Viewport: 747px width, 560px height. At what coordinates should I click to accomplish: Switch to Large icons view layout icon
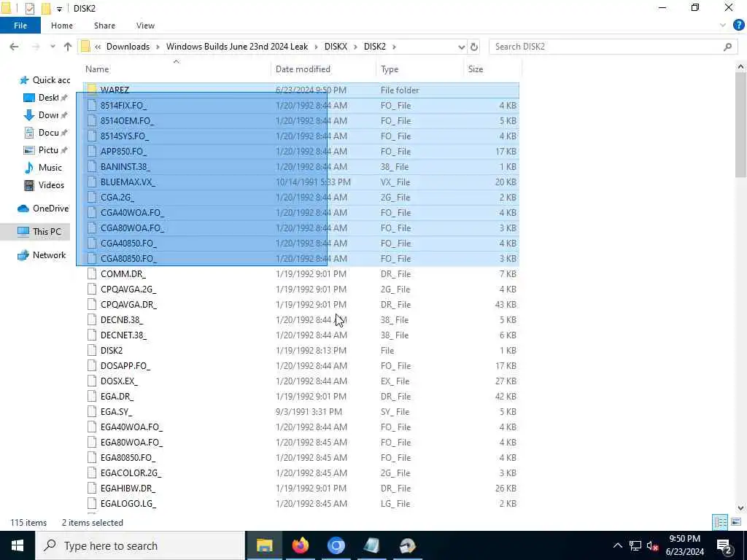tap(735, 522)
